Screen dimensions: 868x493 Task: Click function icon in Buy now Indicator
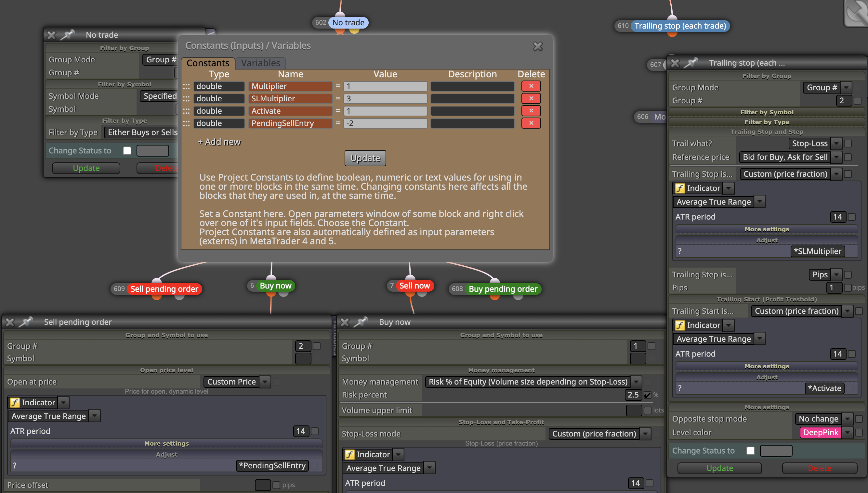[x=349, y=454]
